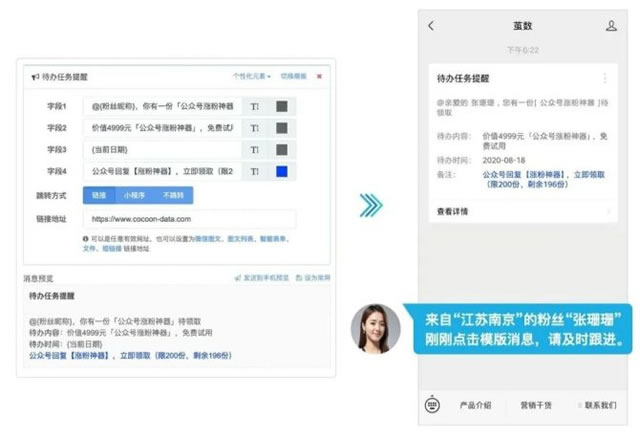Click the 短链接 link in the hint
The image size is (640, 439).
[x=112, y=248]
